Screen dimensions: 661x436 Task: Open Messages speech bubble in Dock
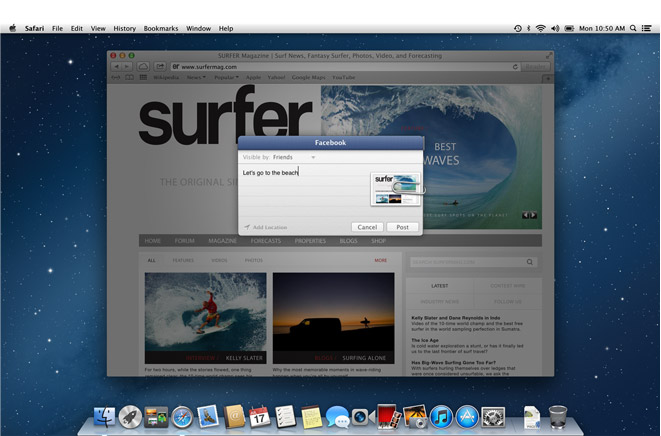tap(338, 417)
